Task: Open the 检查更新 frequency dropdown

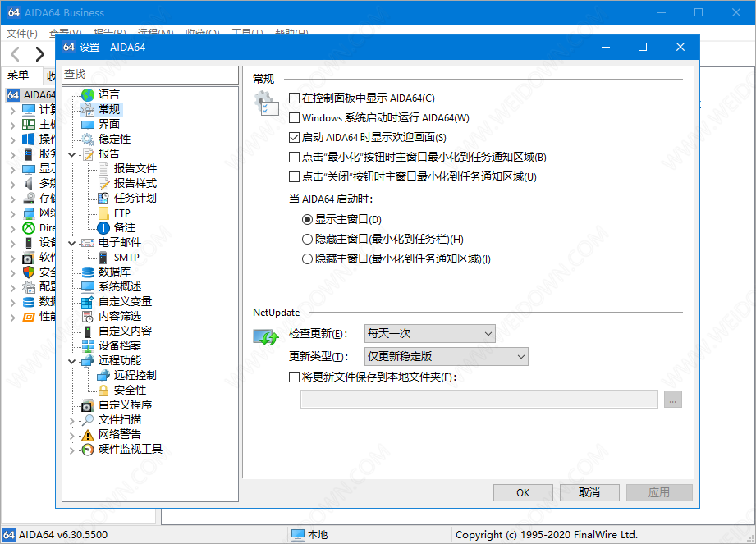Action: click(x=430, y=333)
